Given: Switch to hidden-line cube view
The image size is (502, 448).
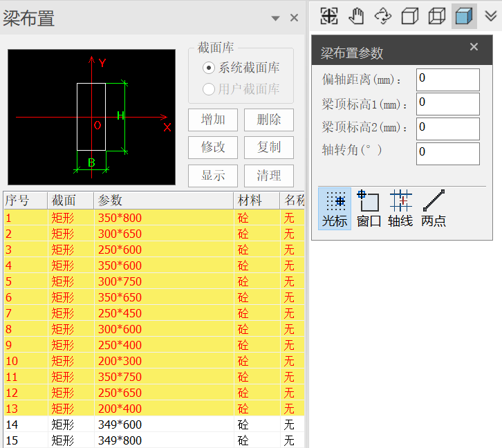Looking at the screenshot, I should point(410,16).
